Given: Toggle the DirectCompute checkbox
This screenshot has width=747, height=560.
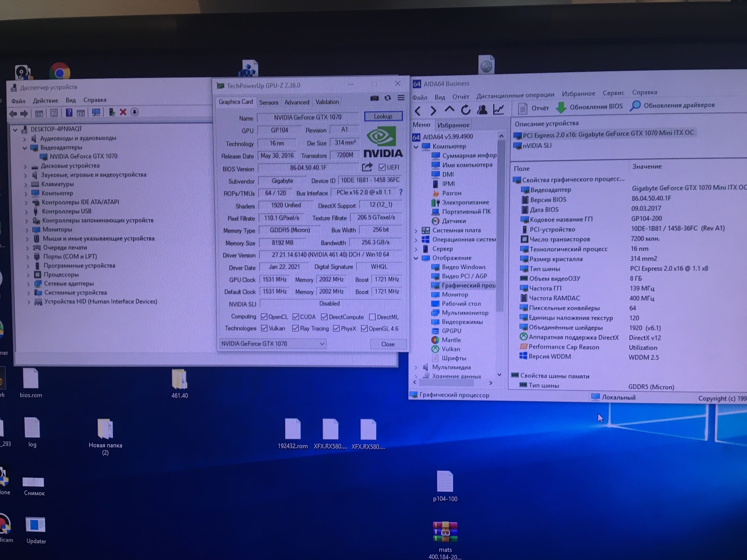Looking at the screenshot, I should pos(324,316).
